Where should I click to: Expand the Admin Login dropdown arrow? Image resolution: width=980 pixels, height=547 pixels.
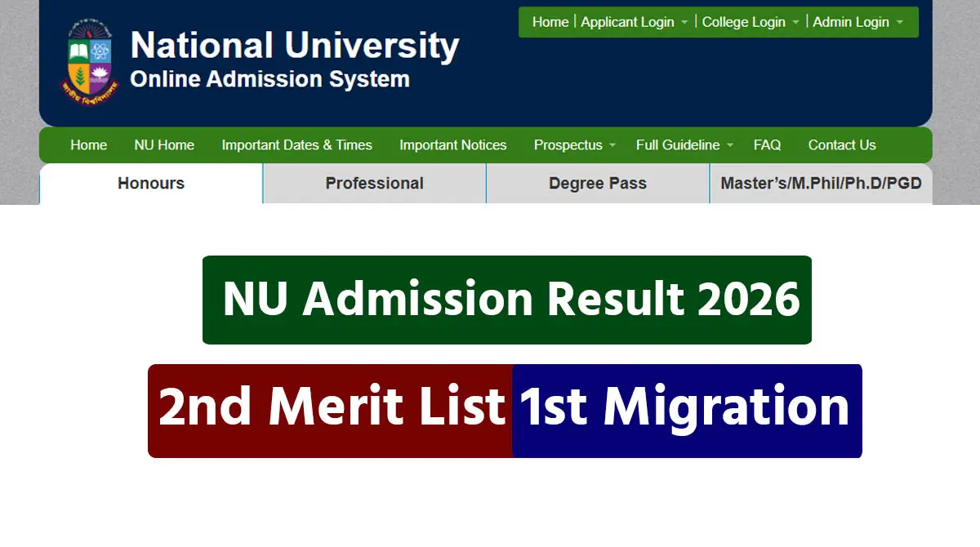coord(900,23)
